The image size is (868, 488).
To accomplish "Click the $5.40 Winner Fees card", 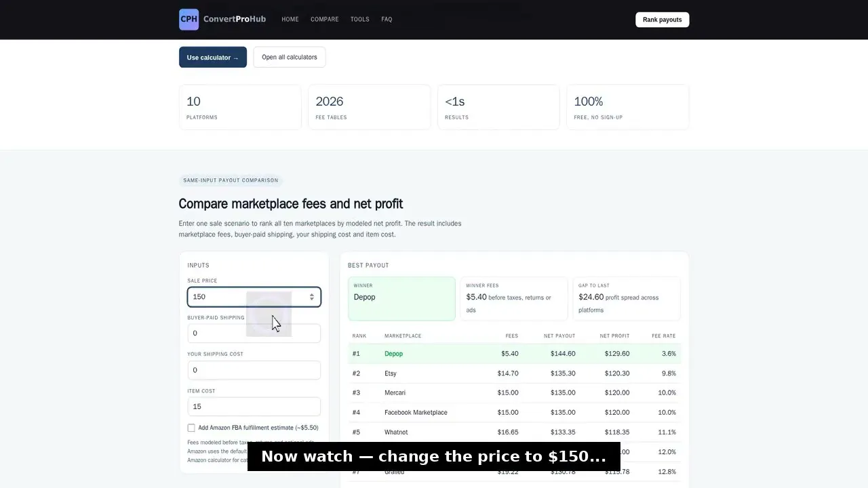I will (x=514, y=298).
